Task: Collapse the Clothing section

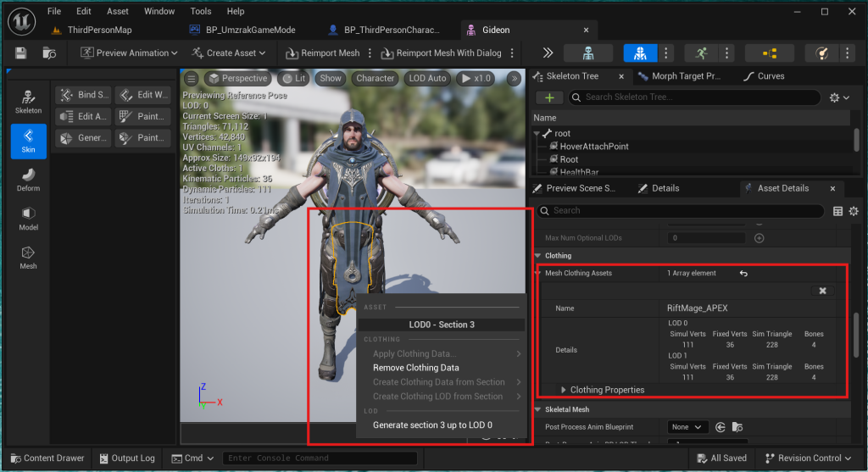Action: point(537,256)
